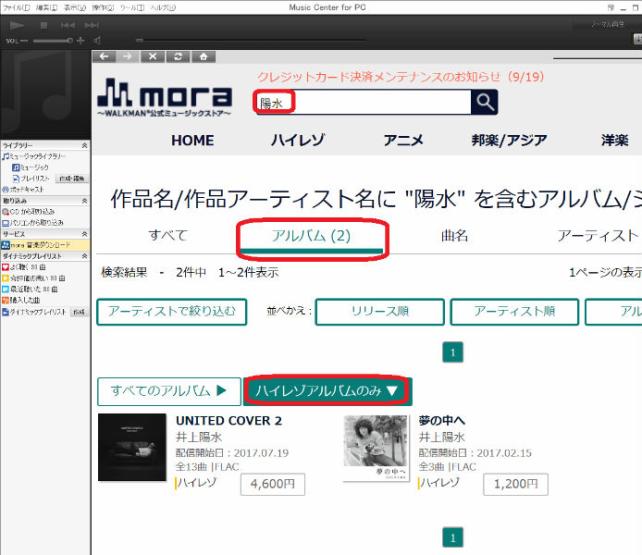Open the 編集 menu
The width and height of the screenshot is (642, 555).
pos(46,8)
